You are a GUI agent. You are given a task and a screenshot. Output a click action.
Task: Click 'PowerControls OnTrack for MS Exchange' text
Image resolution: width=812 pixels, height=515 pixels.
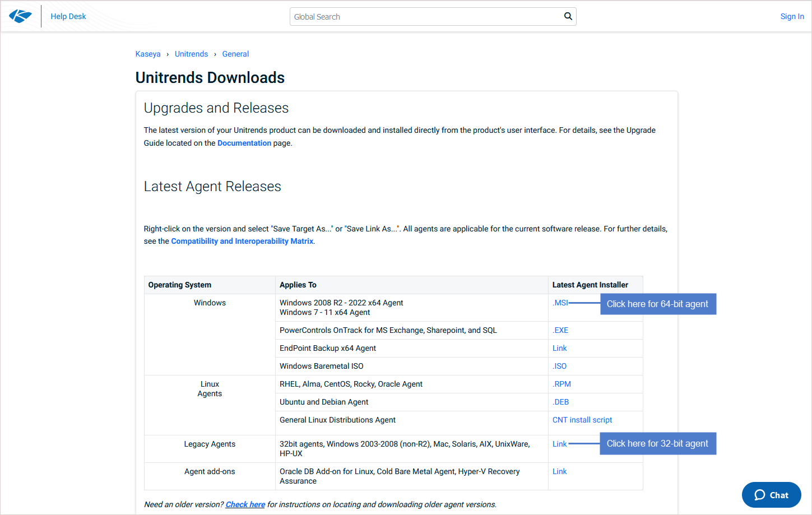(x=388, y=330)
